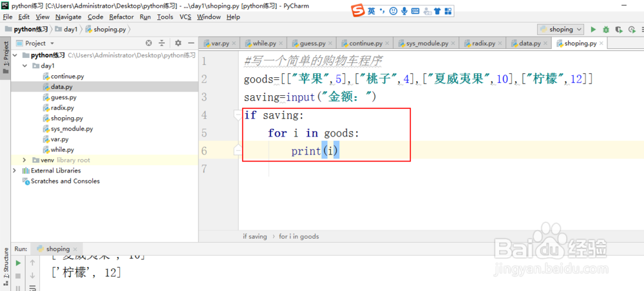The height and width of the screenshot is (291, 644).
Task: Click day1 breadcrumb in navigation bar
Action: click(x=66, y=29)
